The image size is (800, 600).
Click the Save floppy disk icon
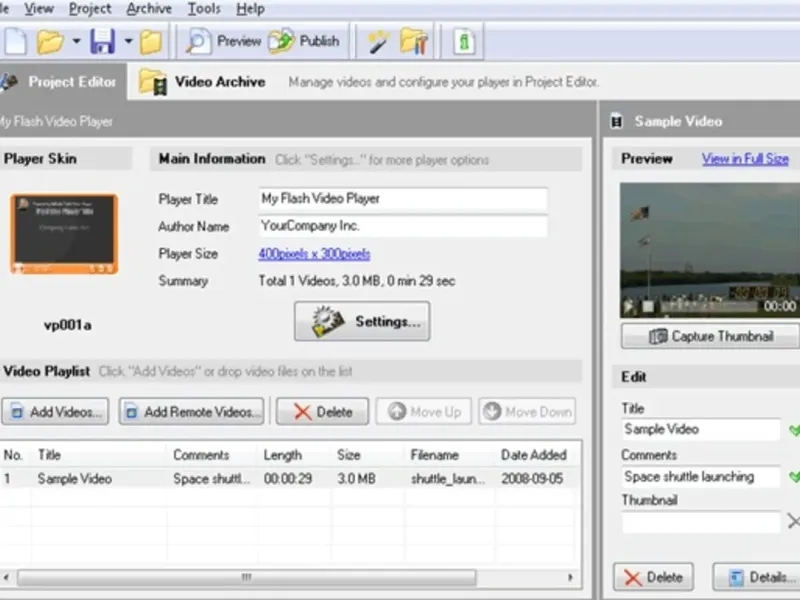click(x=103, y=41)
